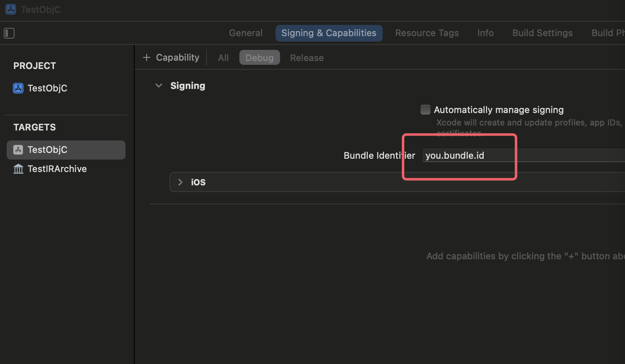625x364 pixels.
Task: Switch to the General tab
Action: [246, 33]
